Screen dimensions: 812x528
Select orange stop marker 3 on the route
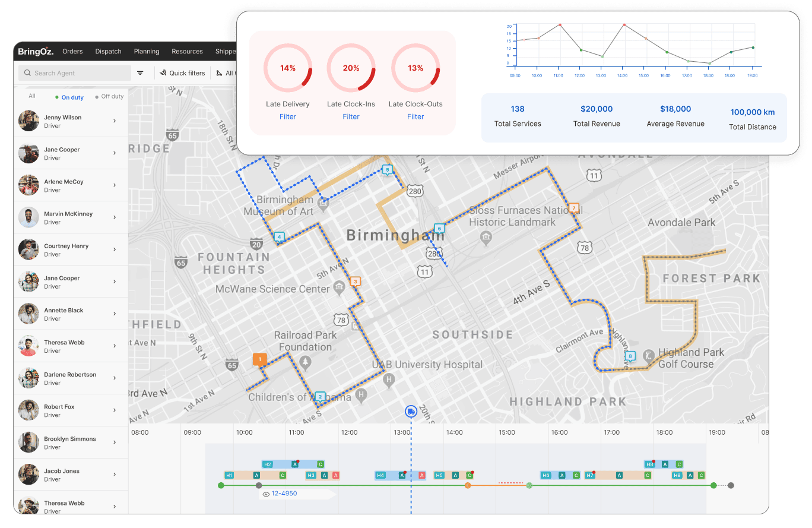tap(355, 282)
